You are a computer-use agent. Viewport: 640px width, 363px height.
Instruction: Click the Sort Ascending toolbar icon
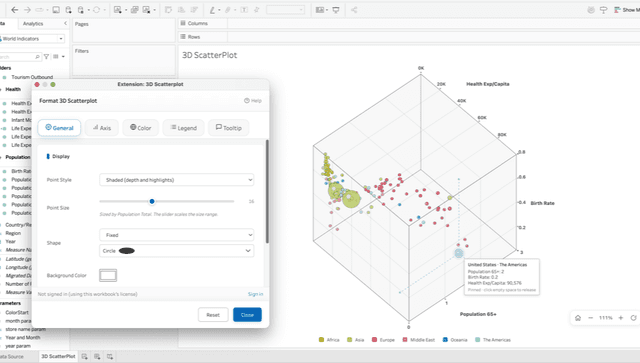(x=181, y=10)
